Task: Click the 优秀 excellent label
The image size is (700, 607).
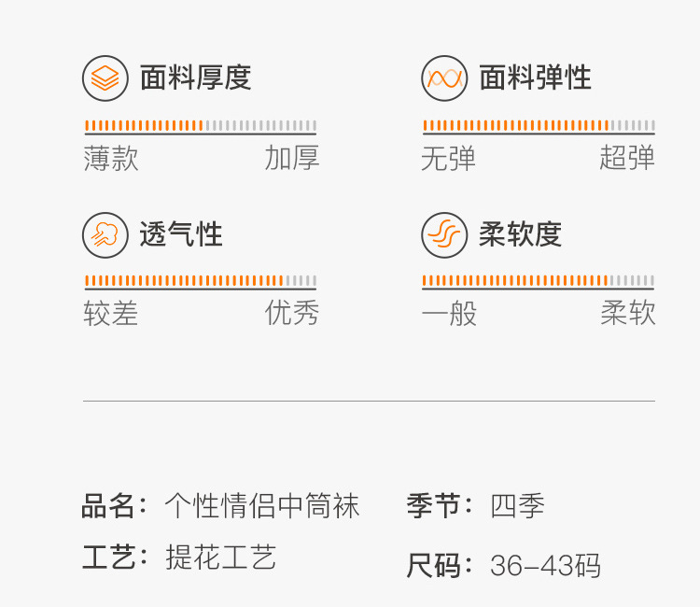Action: [x=292, y=314]
